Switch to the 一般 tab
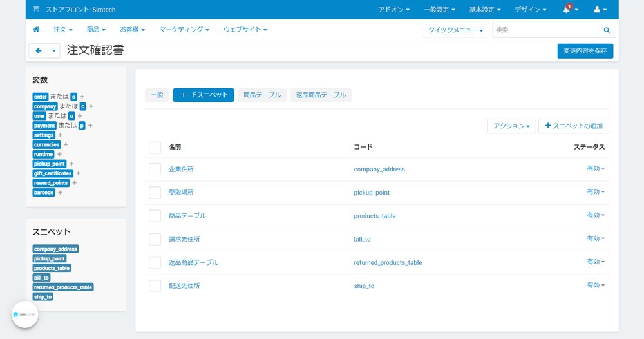644x339 pixels. [157, 95]
